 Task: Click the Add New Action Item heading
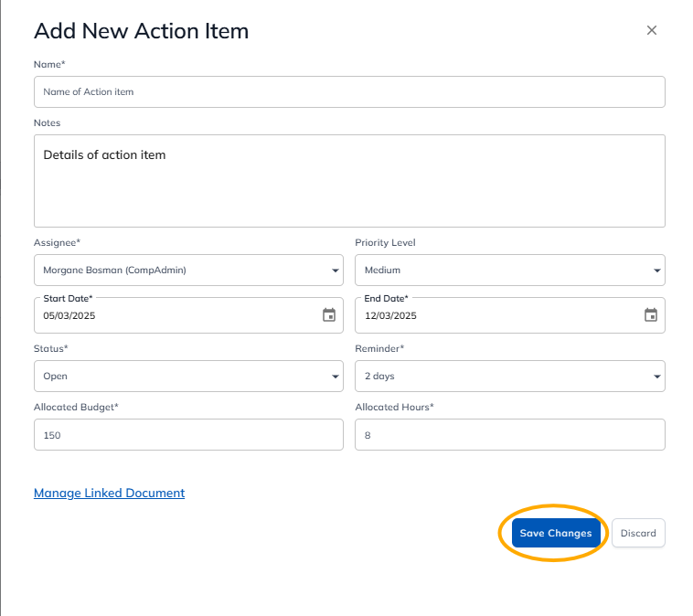[x=141, y=31]
